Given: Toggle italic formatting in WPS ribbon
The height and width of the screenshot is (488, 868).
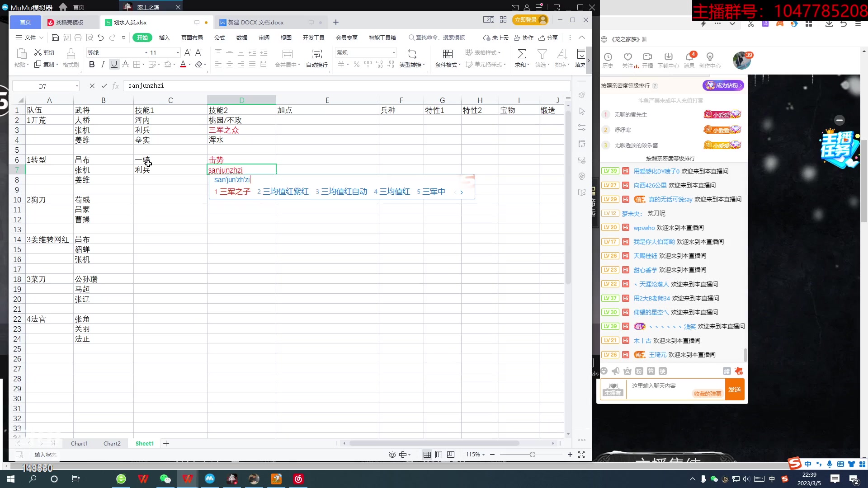Looking at the screenshot, I should [103, 65].
